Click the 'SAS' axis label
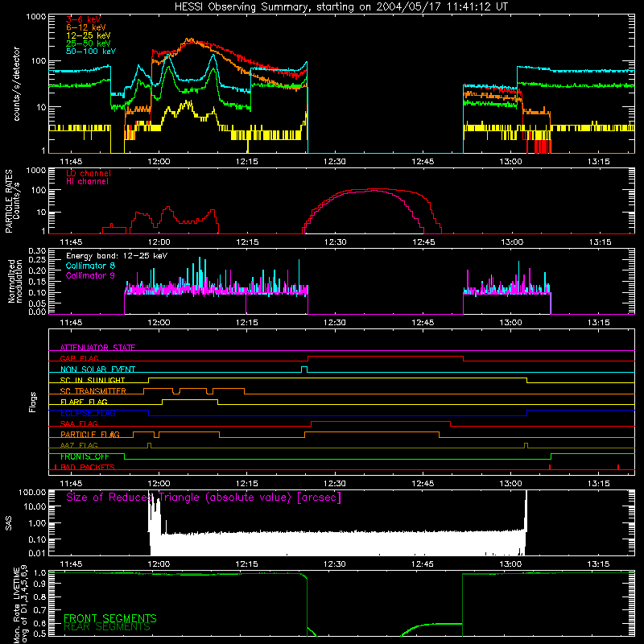Image resolution: width=644 pixels, height=644 pixels. [x=9, y=523]
